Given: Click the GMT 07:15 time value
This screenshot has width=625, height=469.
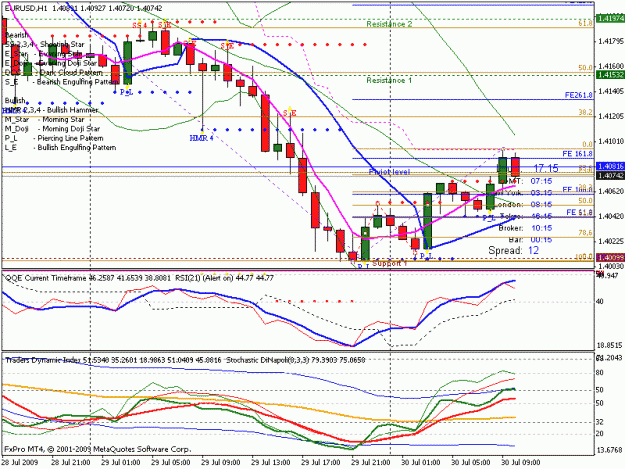Looking at the screenshot, I should pyautogui.click(x=541, y=181).
